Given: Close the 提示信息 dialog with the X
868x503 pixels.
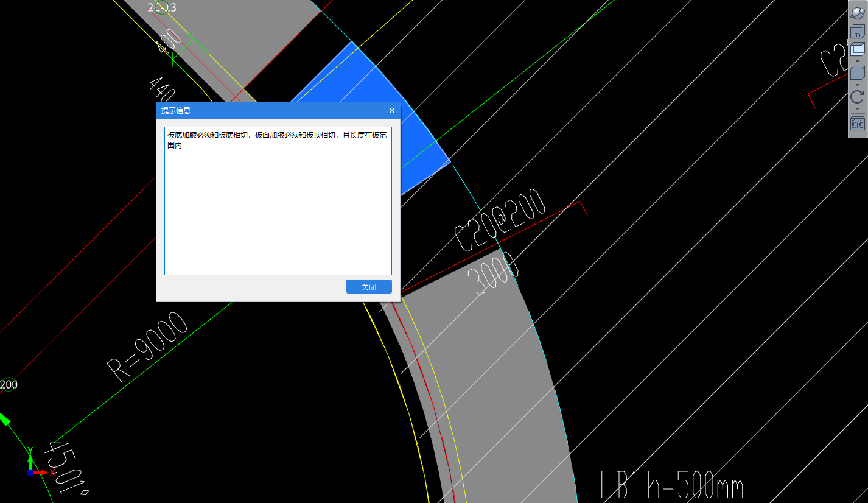Looking at the screenshot, I should (x=392, y=110).
